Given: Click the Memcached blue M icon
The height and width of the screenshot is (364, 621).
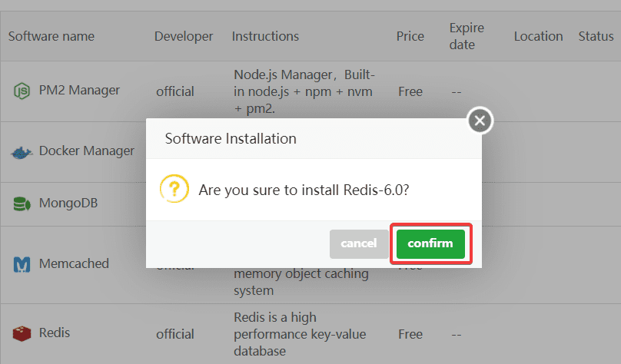Looking at the screenshot, I should [x=21, y=264].
